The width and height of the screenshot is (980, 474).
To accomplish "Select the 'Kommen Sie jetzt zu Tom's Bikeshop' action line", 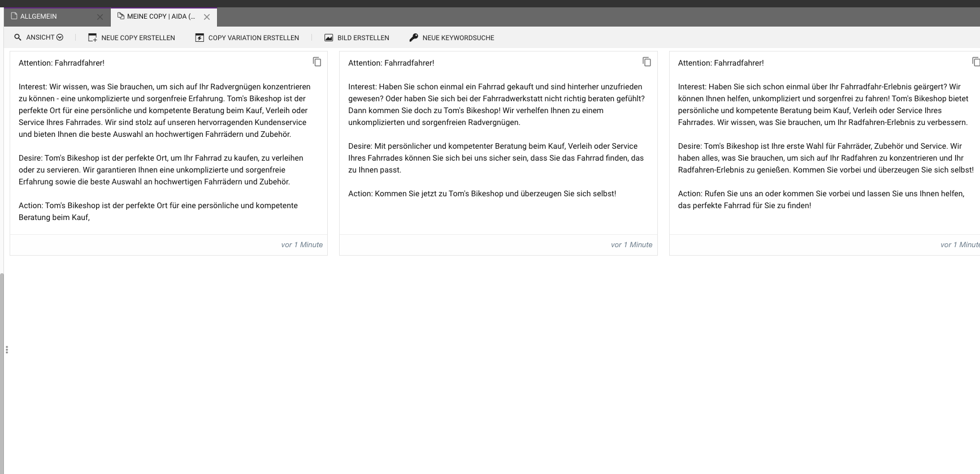I will tap(482, 193).
